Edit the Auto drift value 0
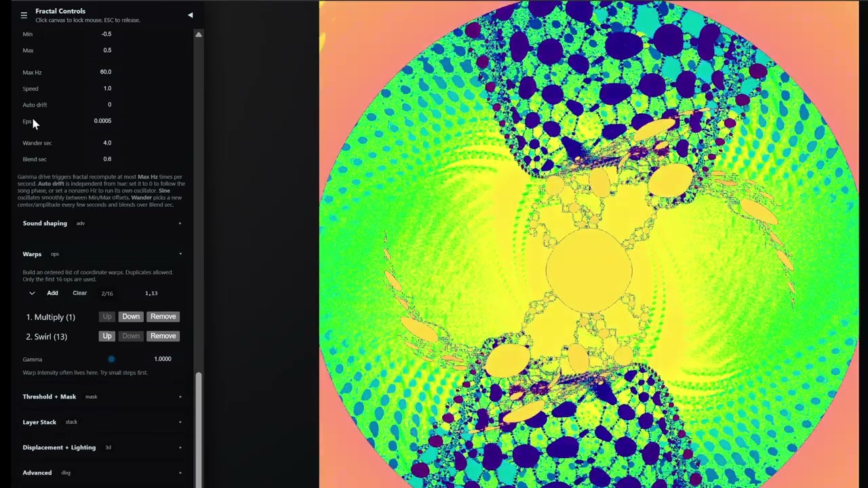This screenshot has height=488, width=868. [x=108, y=104]
